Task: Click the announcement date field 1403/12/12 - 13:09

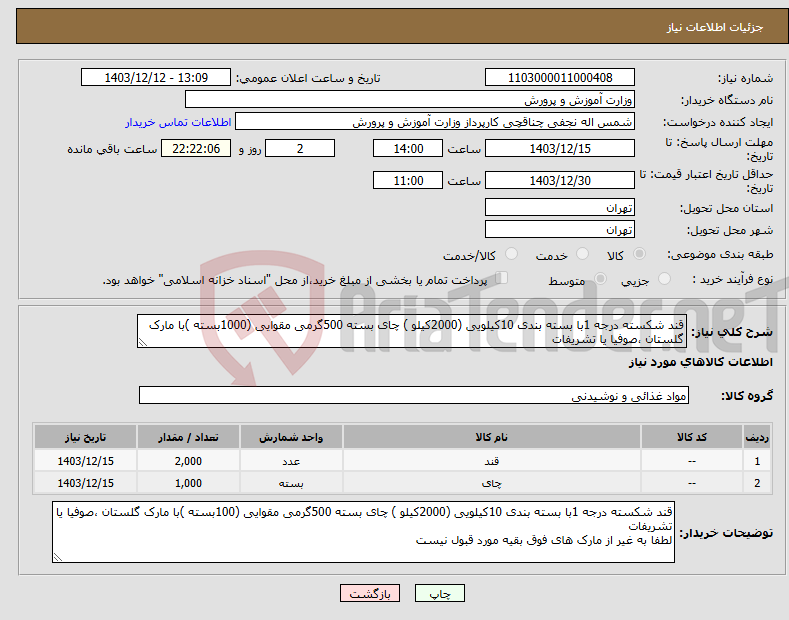Action: tap(156, 78)
